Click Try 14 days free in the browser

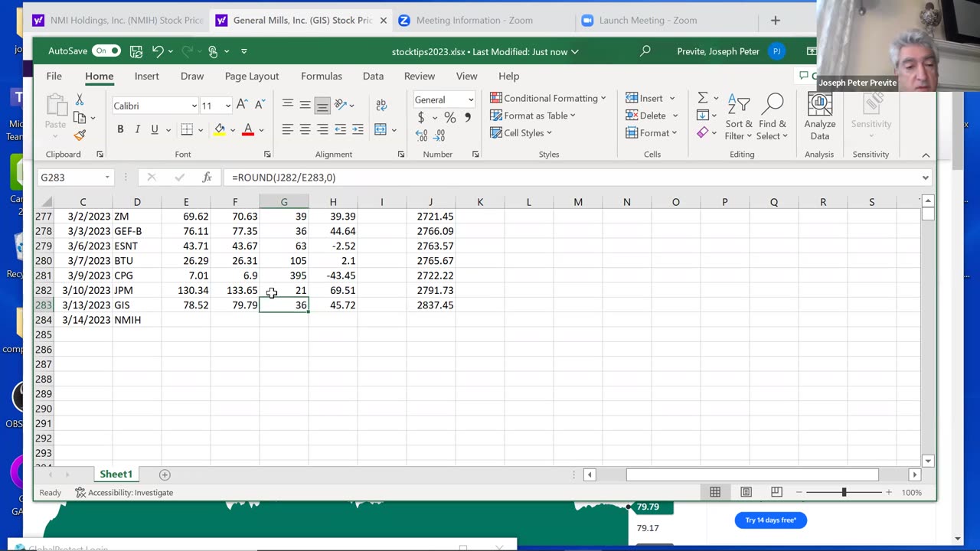point(771,520)
